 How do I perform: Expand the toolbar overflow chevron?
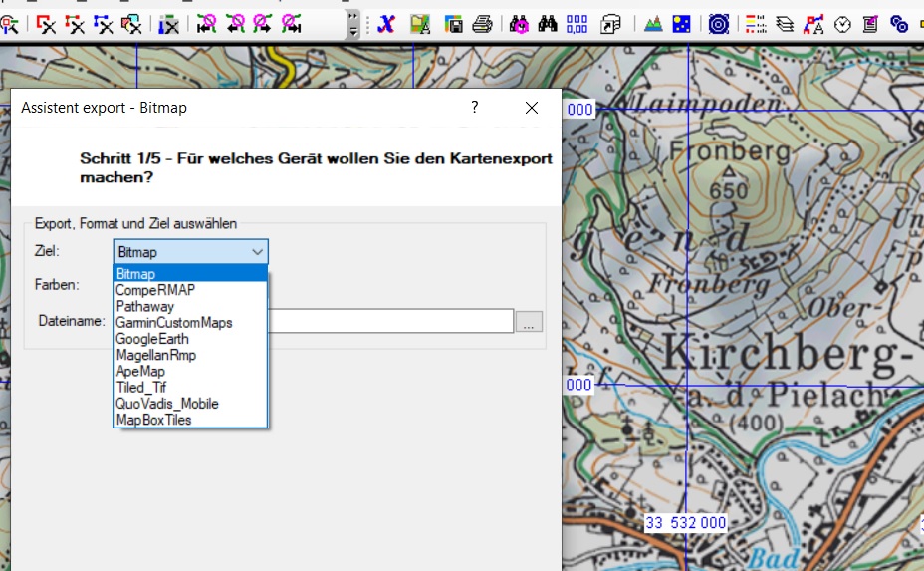point(352,24)
